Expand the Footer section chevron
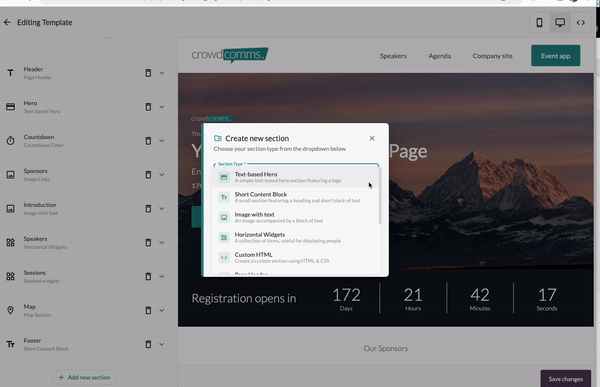Image resolution: width=600 pixels, height=387 pixels. [x=162, y=344]
